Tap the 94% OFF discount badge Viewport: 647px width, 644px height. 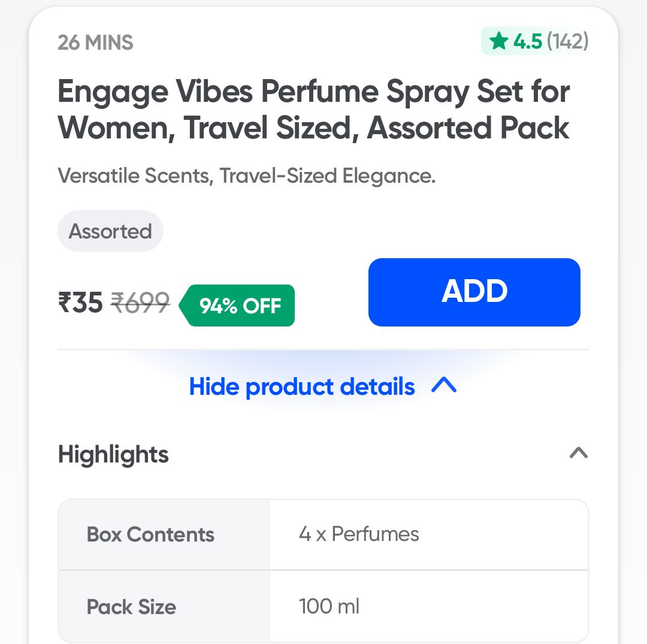(240, 306)
